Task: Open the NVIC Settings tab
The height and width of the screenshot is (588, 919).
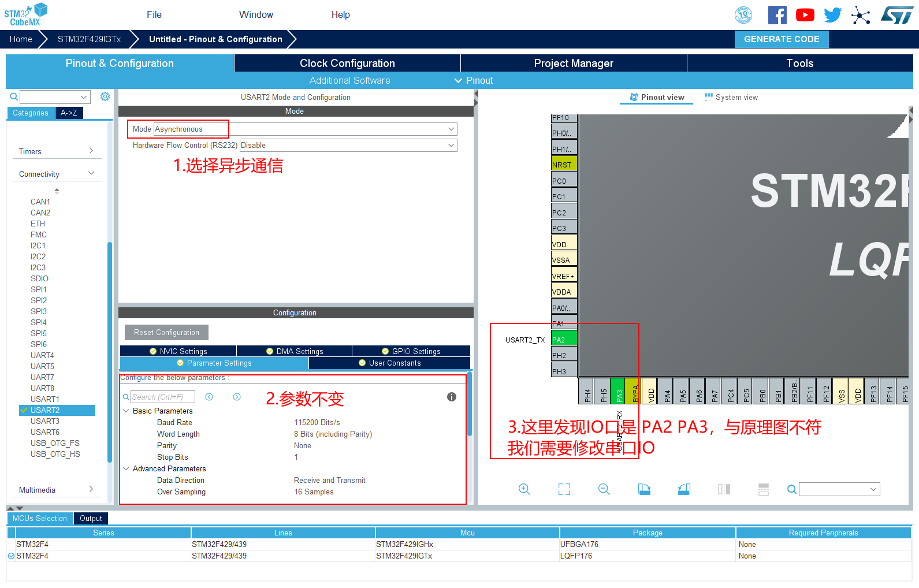Action: 178,351
